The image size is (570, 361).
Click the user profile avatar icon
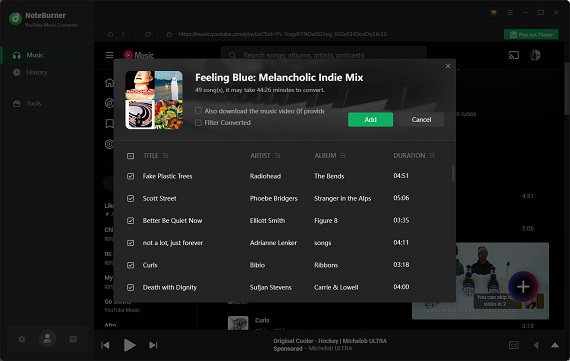(47, 338)
